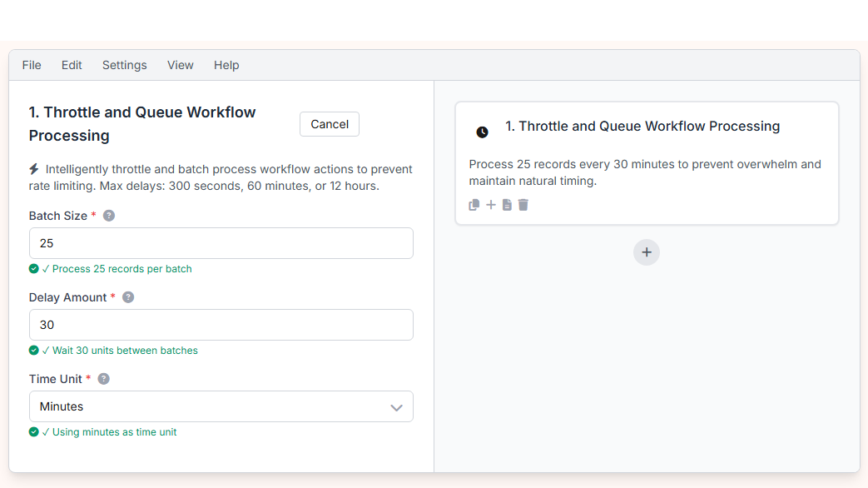Expand the Minutes time unit selector
This screenshot has width=868, height=488.
pyautogui.click(x=397, y=406)
